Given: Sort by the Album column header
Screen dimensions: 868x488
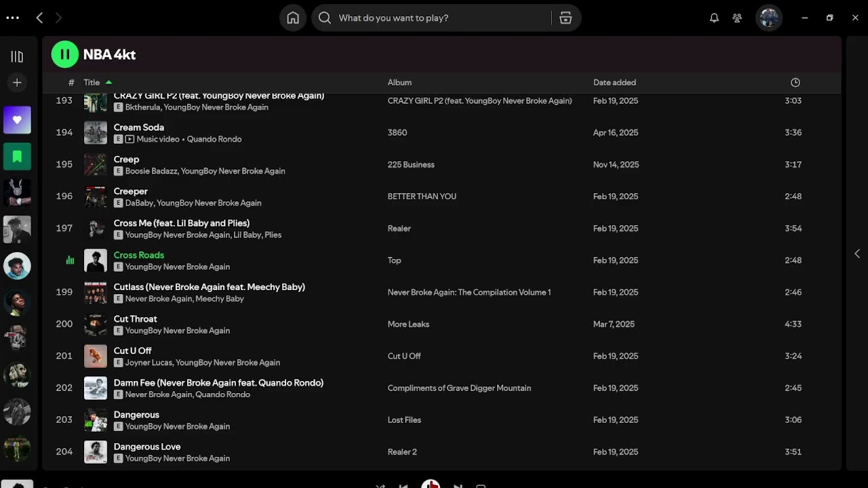Looking at the screenshot, I should (399, 82).
